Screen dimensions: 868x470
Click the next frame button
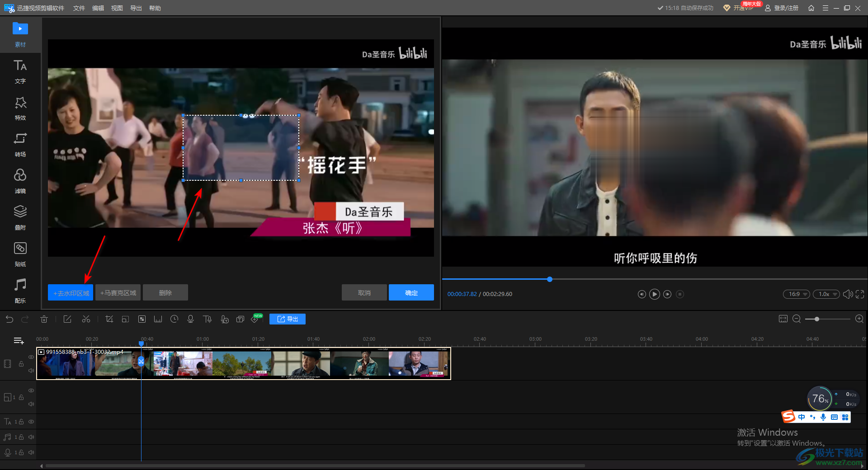click(667, 294)
